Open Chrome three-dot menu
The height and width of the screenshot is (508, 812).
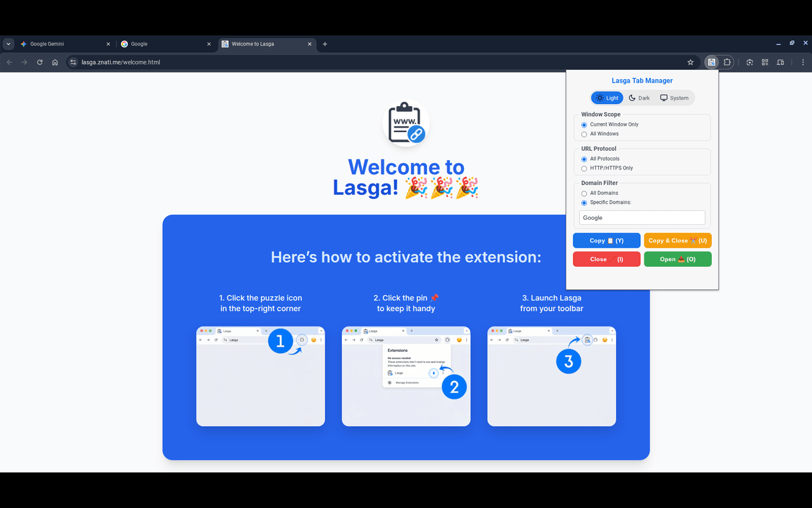[803, 62]
